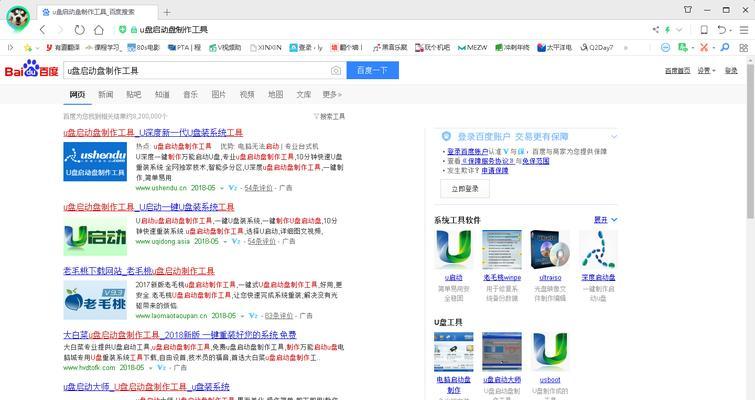Click the page vertical scrollbar

pyautogui.click(x=750, y=142)
